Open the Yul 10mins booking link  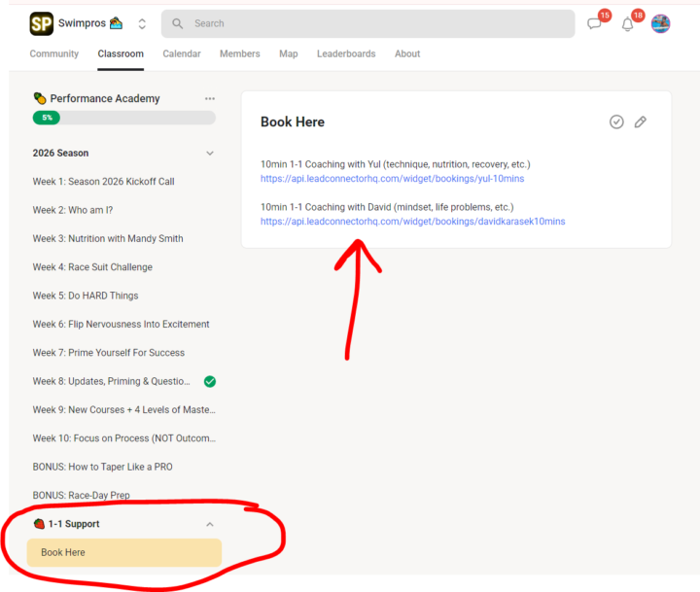tap(393, 179)
